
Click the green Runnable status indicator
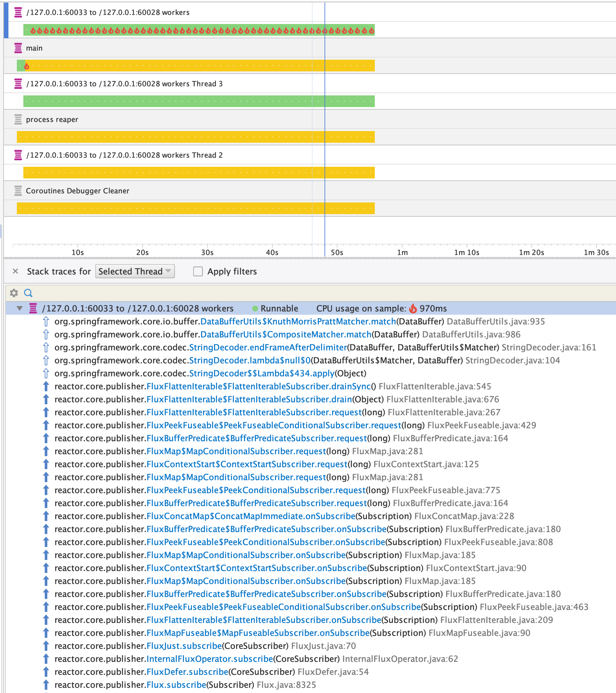tap(255, 309)
